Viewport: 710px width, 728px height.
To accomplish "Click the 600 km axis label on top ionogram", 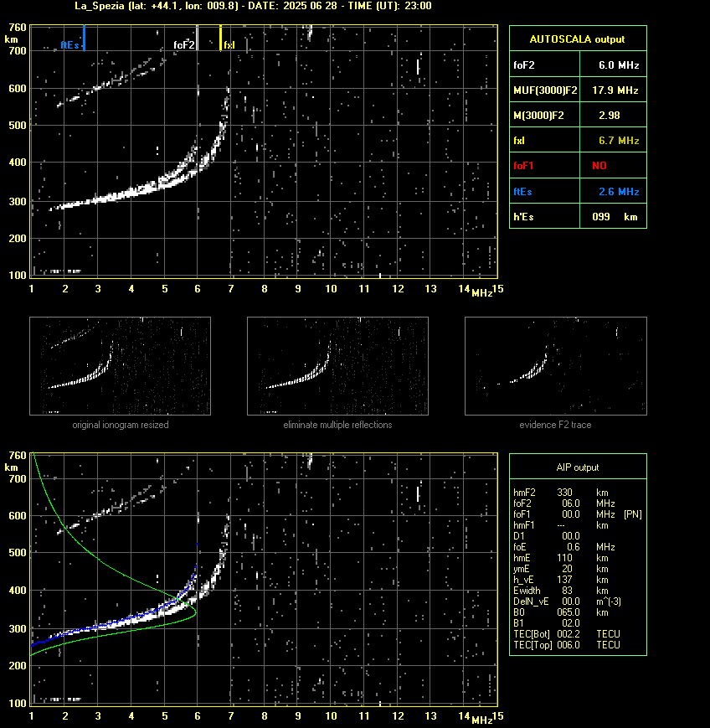I will (18, 88).
